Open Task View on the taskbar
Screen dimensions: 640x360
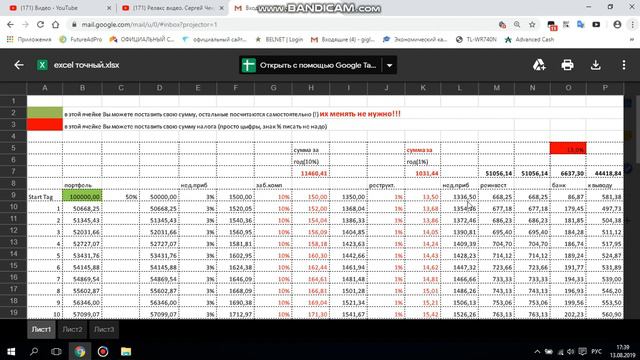(x=56, y=351)
